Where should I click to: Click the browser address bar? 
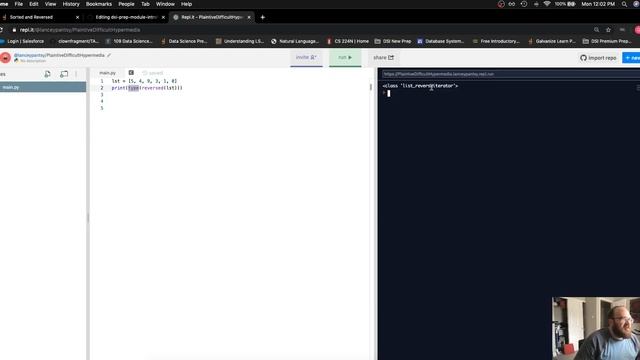pyautogui.click(x=302, y=30)
